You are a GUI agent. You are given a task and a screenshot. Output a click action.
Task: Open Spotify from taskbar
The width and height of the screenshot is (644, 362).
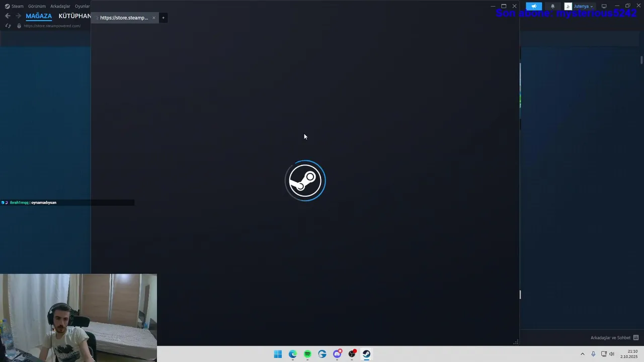(x=307, y=354)
